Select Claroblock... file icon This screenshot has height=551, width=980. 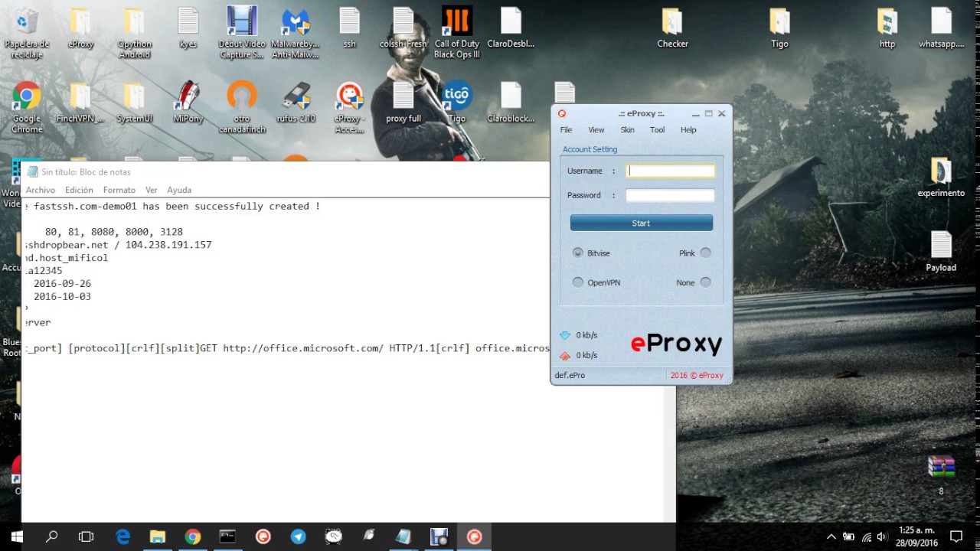click(x=511, y=103)
